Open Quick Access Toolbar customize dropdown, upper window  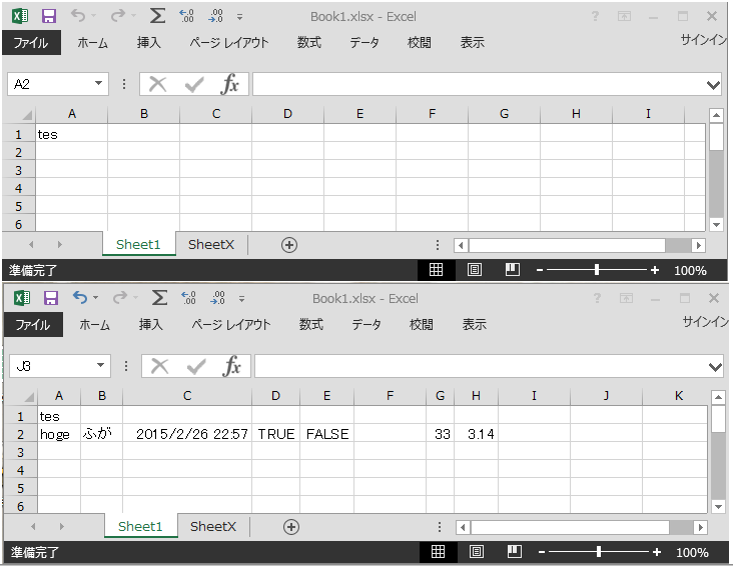coord(240,17)
